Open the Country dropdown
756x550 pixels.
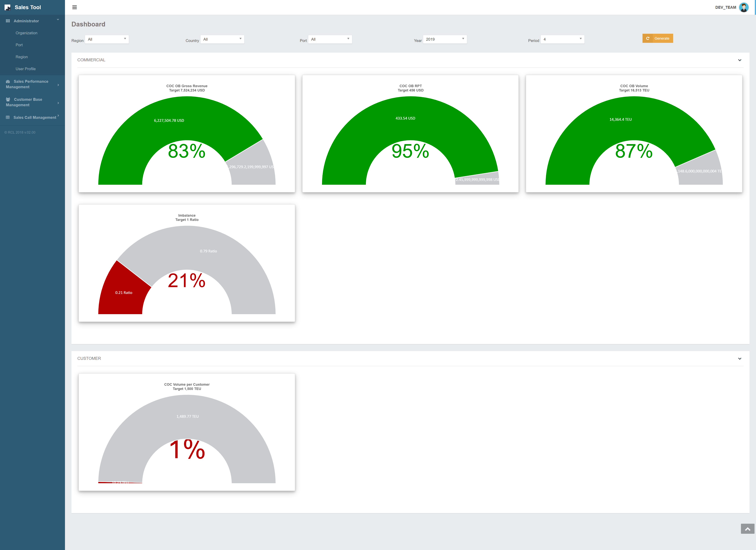click(x=222, y=39)
